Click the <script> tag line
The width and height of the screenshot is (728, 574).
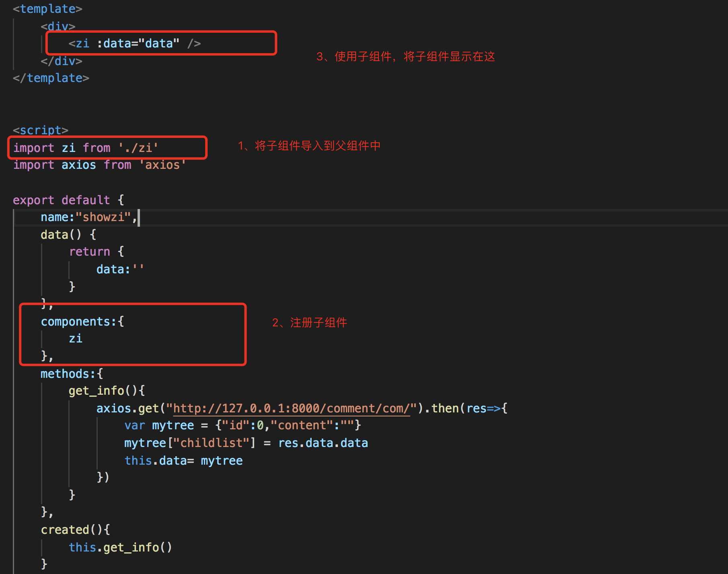(41, 130)
